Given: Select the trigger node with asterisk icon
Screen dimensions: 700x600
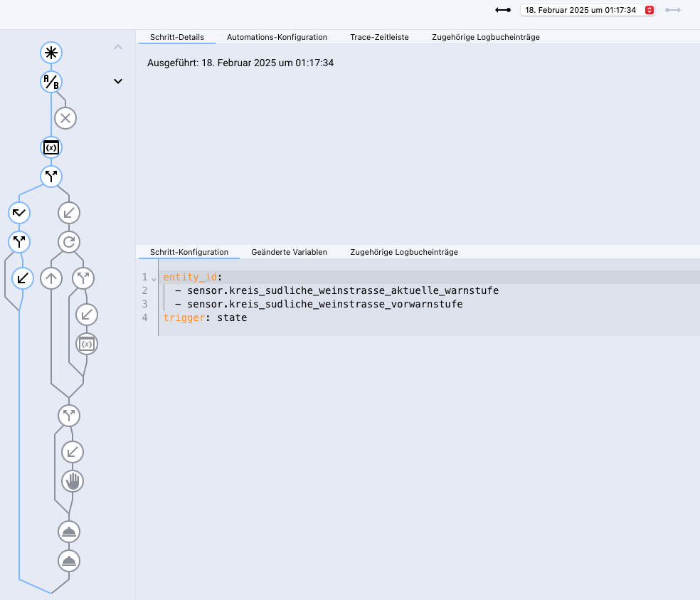Looking at the screenshot, I should [51, 52].
